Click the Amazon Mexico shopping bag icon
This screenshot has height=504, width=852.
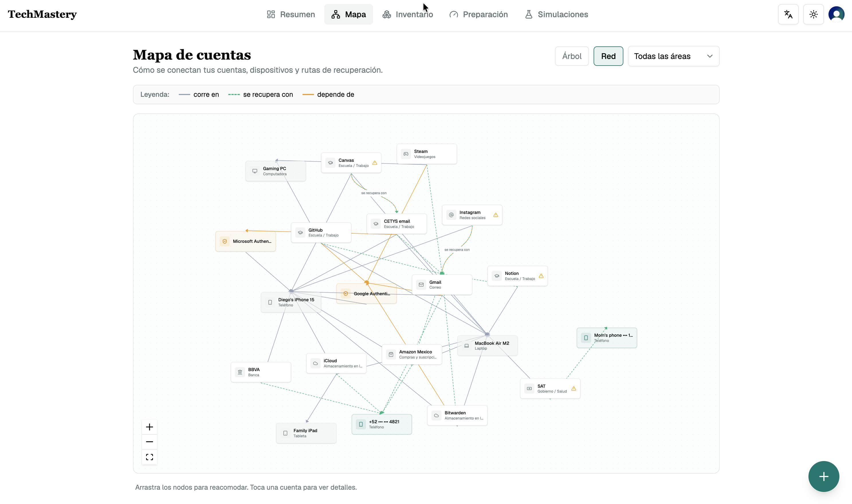(391, 355)
